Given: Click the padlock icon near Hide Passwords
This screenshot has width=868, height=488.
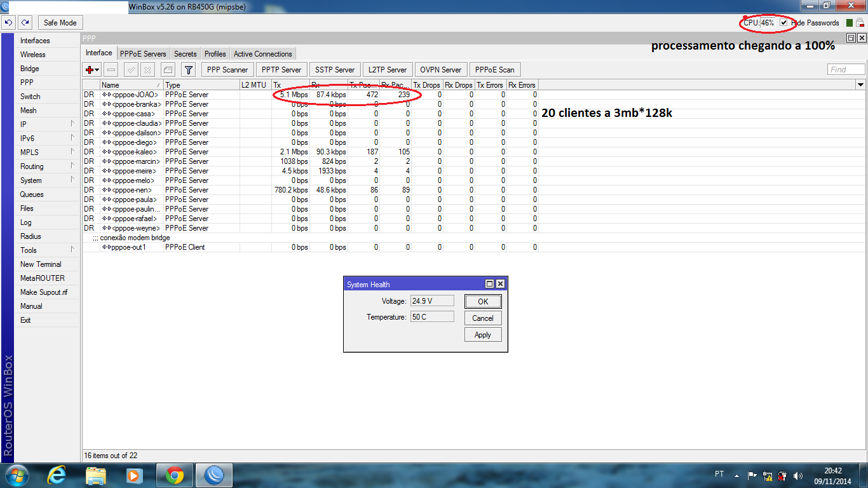Looking at the screenshot, I should [x=860, y=23].
